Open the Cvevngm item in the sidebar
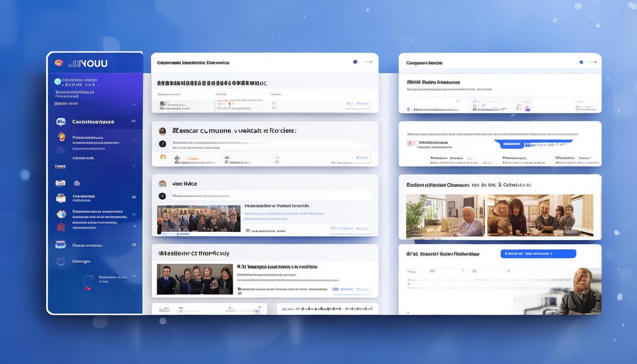Screen dimensions: 637x364 81,261
